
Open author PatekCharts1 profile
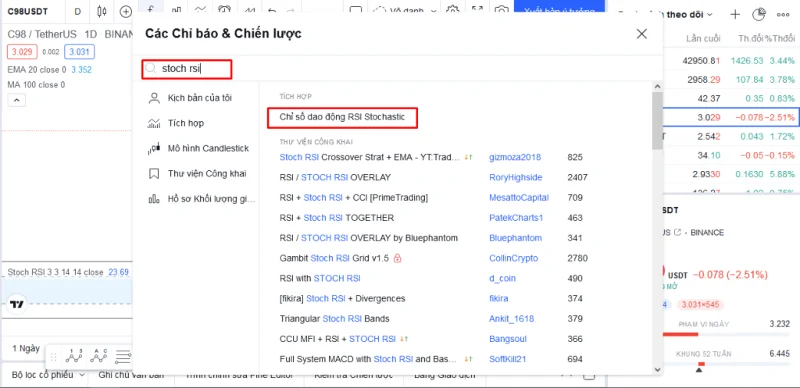pos(516,218)
